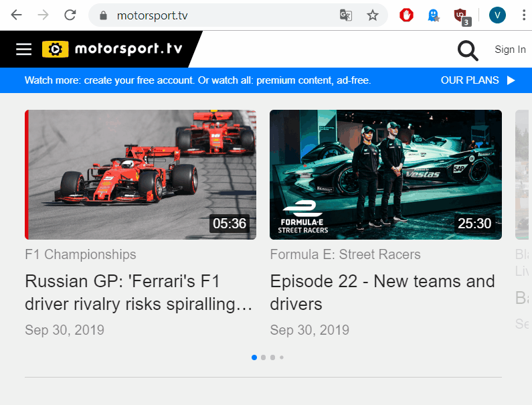This screenshot has width=532, height=405.
Task: Click the 'Watch more: create your free account' banner text
Action: [198, 80]
